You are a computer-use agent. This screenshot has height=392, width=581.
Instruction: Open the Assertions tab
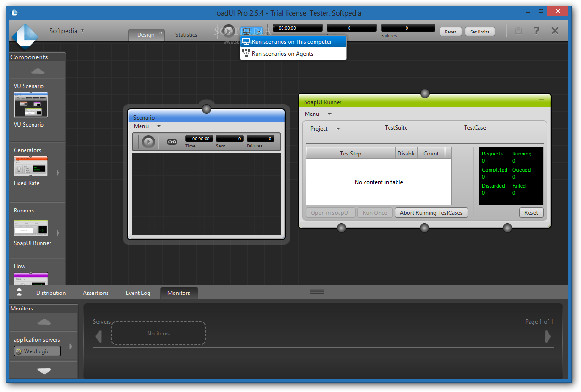click(x=96, y=293)
